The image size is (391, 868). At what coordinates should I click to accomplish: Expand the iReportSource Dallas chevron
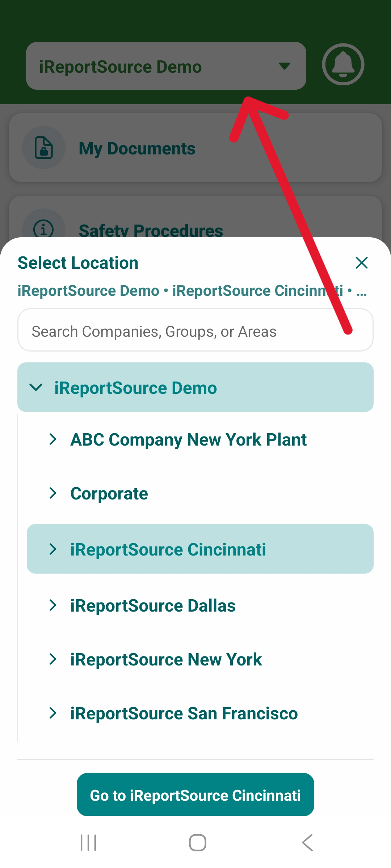(53, 605)
